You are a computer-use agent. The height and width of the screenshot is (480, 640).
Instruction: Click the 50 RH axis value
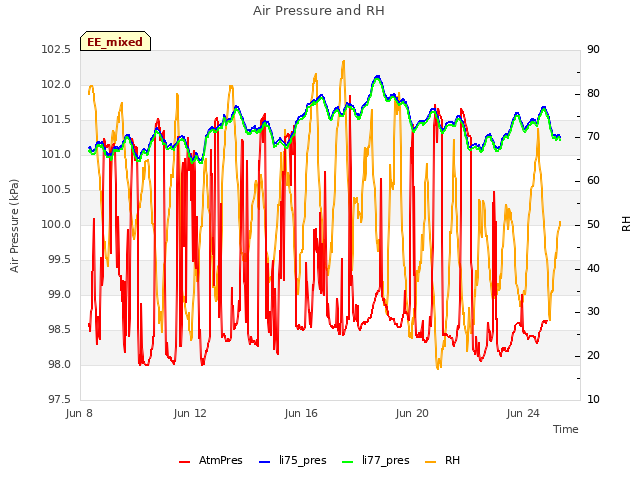coord(593,224)
